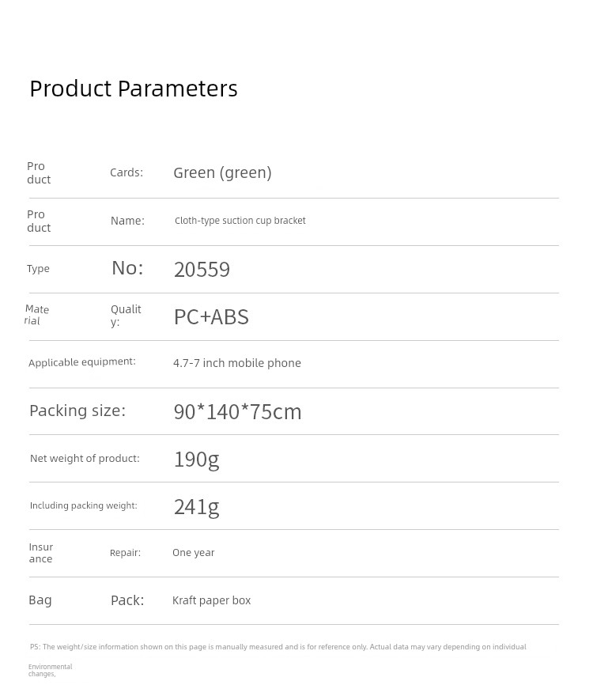Image resolution: width=593 pixels, height=700 pixels.
Task: Click the Applicable equipment: label
Action: click(82, 362)
